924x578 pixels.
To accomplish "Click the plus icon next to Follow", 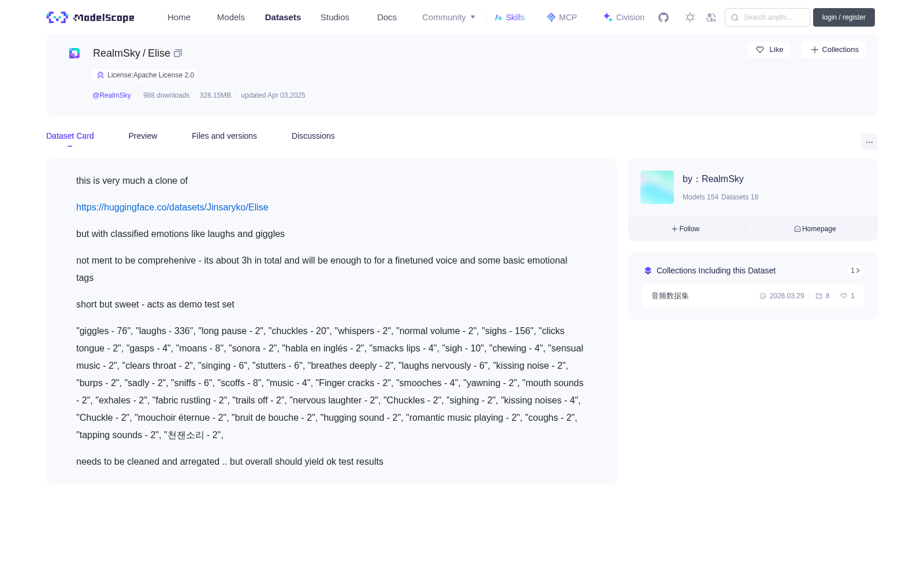I will point(675,229).
